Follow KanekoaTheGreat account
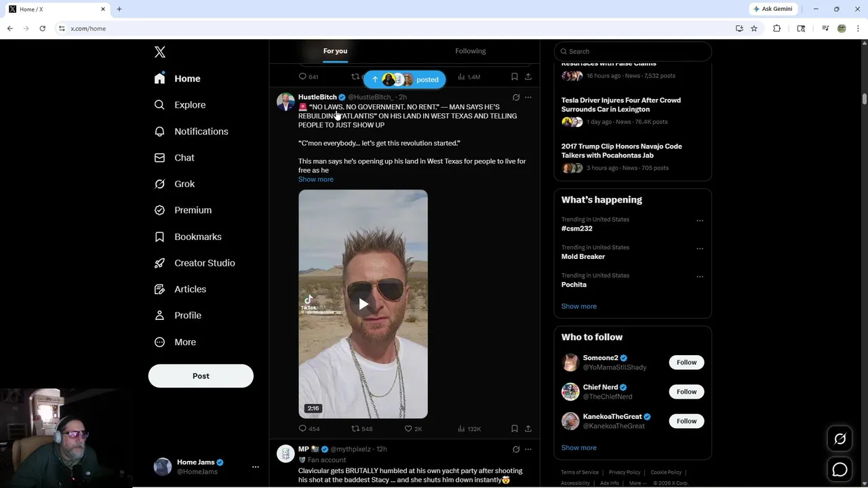The width and height of the screenshot is (868, 488). tap(686, 421)
